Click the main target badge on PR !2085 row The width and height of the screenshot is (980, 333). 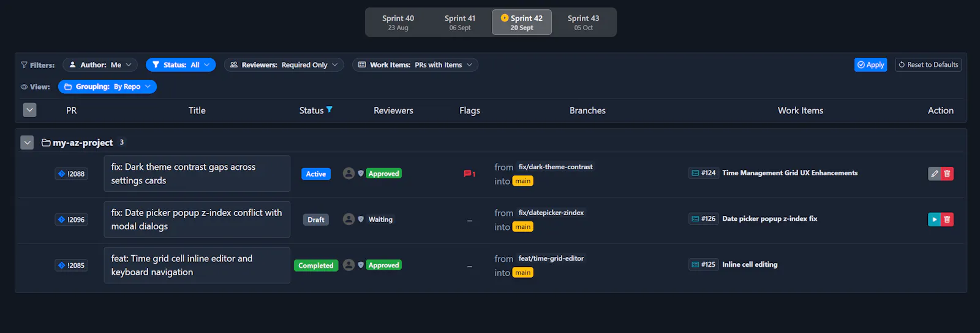coord(522,273)
